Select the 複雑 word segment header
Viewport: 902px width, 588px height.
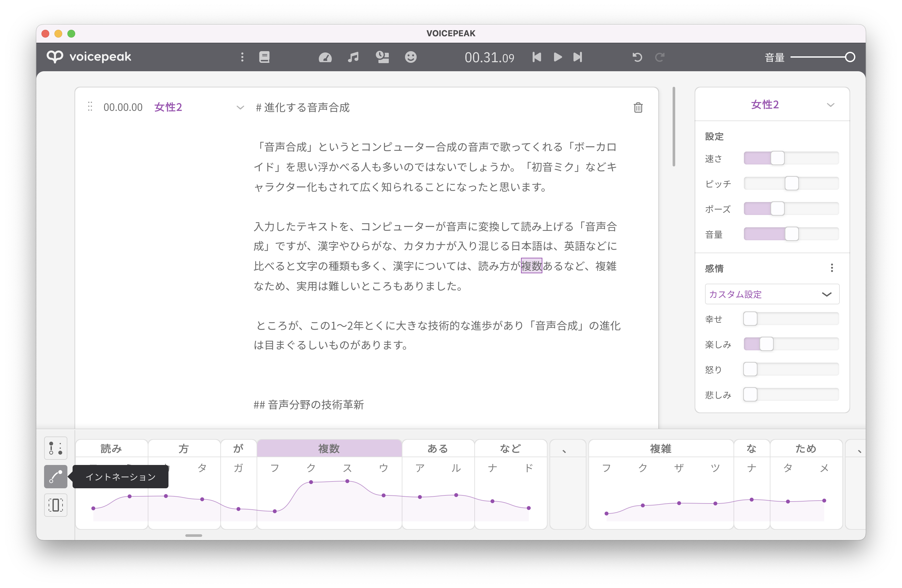point(660,448)
